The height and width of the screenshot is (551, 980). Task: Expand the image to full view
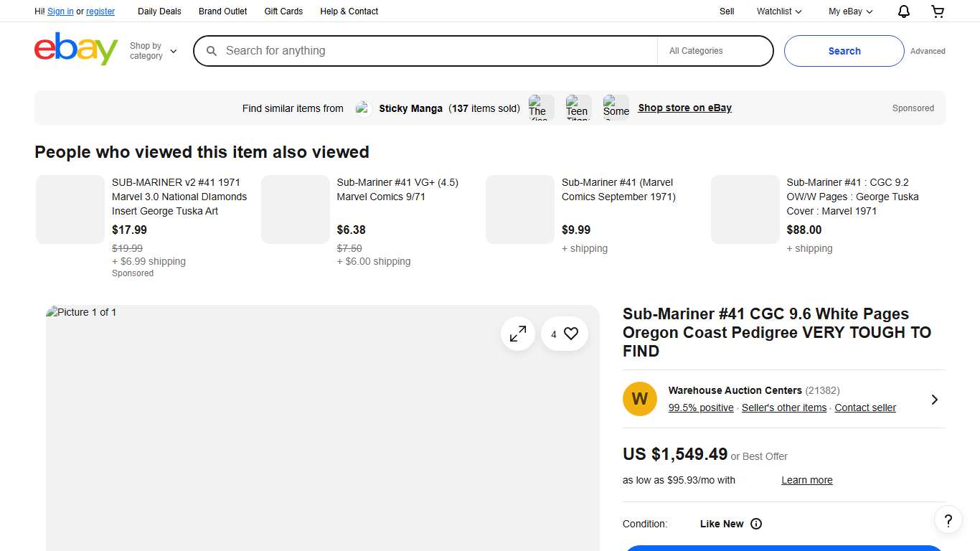pyautogui.click(x=518, y=334)
